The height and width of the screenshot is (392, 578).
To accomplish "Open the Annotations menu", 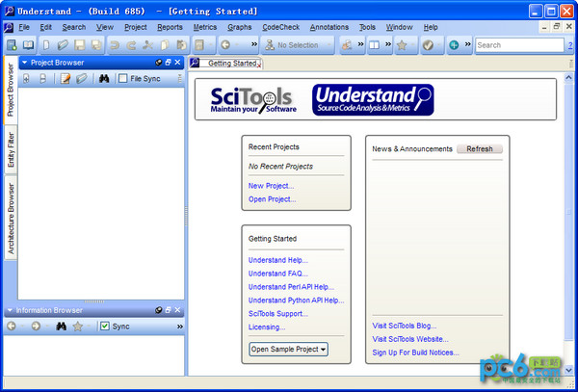I will (329, 27).
